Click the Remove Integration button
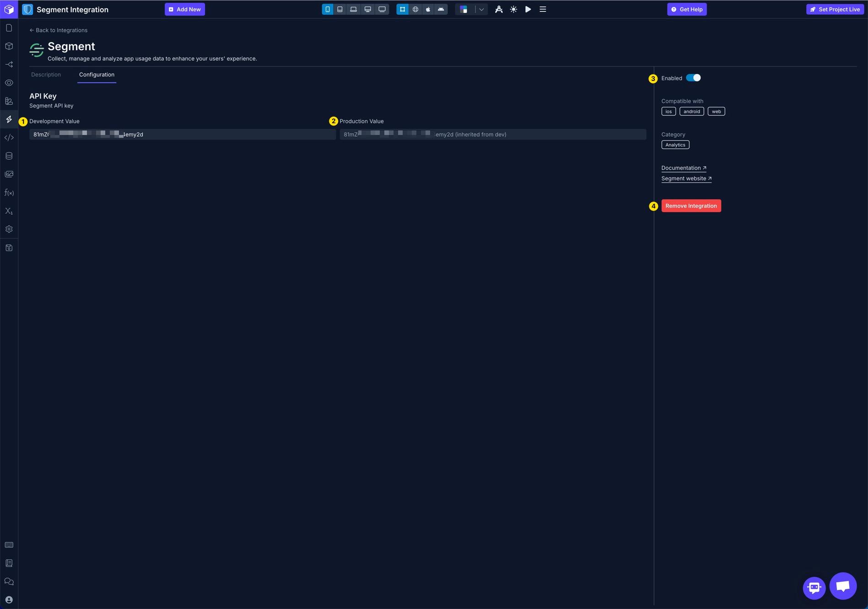868x609 pixels. tap(691, 206)
